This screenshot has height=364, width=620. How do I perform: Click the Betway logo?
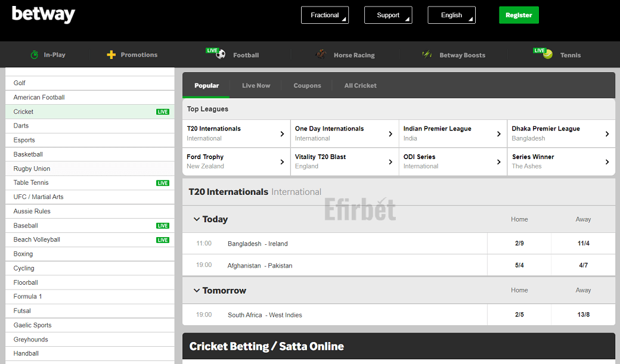click(44, 14)
